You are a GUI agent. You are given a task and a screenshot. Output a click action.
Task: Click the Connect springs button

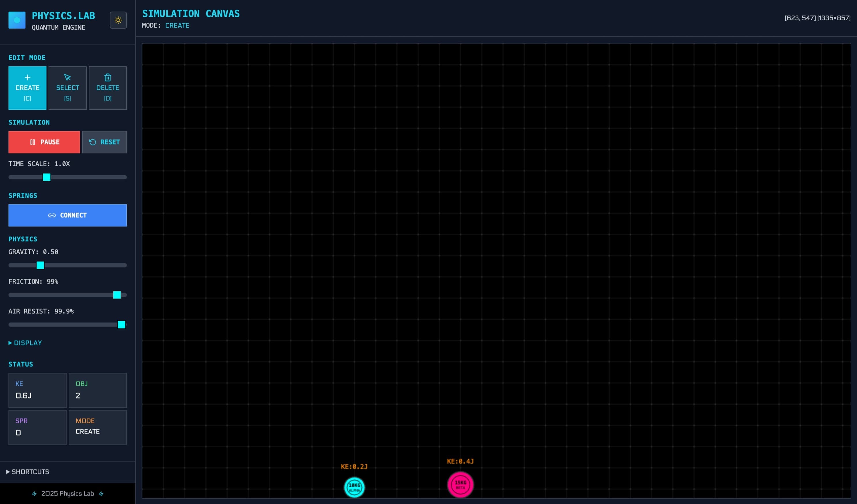(67, 215)
